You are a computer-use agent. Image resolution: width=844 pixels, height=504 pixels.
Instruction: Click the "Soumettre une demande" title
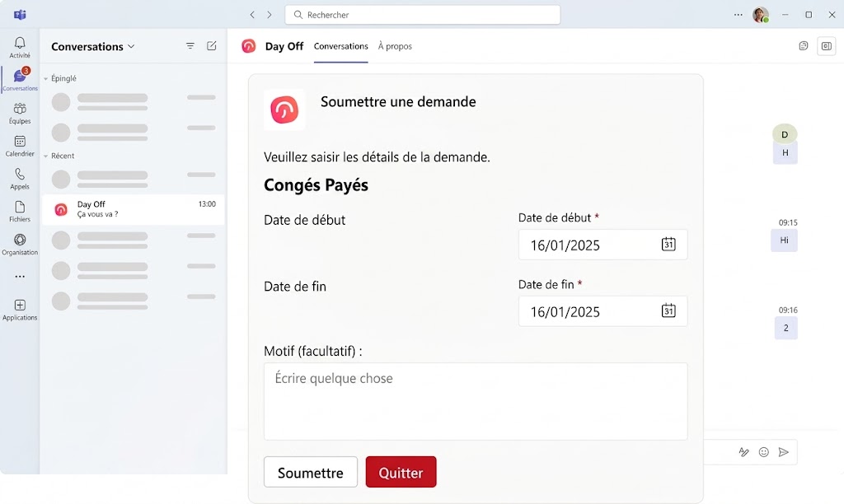[x=398, y=101]
